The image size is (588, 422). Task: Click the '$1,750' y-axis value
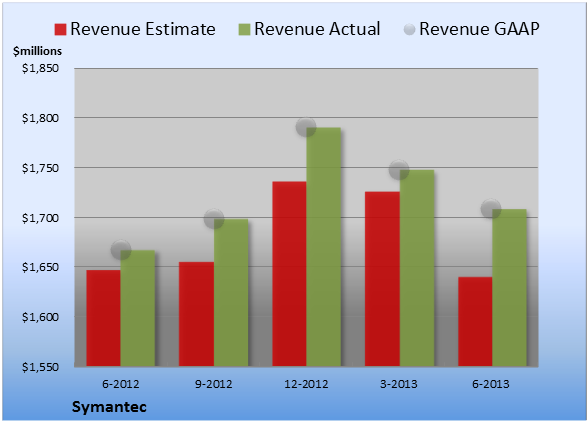[40, 168]
